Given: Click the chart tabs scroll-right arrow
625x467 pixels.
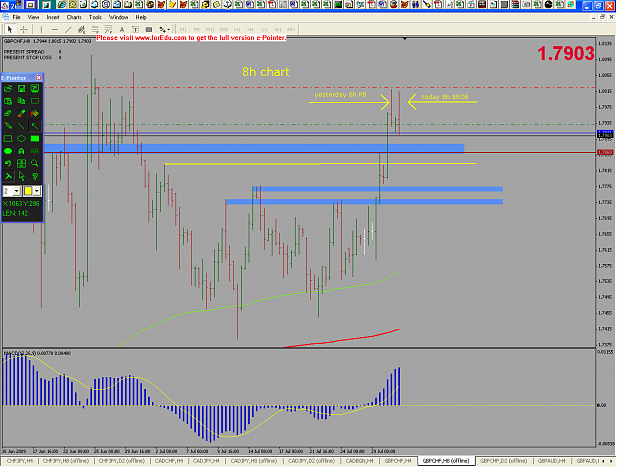Looking at the screenshot, I should click(611, 461).
